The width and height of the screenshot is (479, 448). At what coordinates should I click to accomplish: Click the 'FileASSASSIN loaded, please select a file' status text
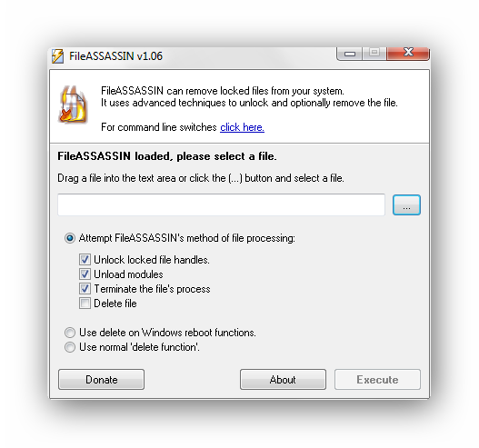(x=167, y=156)
